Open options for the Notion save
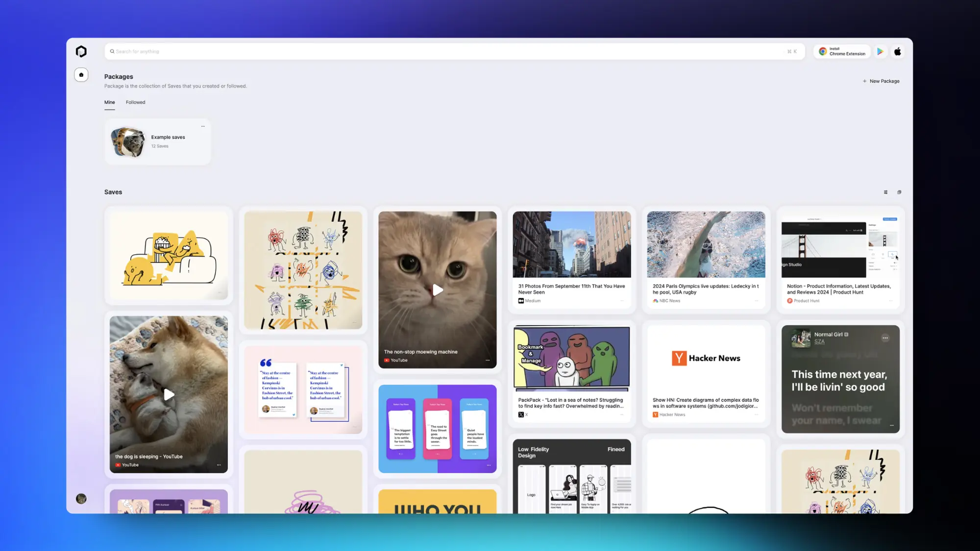The image size is (980, 551). coord(891,301)
